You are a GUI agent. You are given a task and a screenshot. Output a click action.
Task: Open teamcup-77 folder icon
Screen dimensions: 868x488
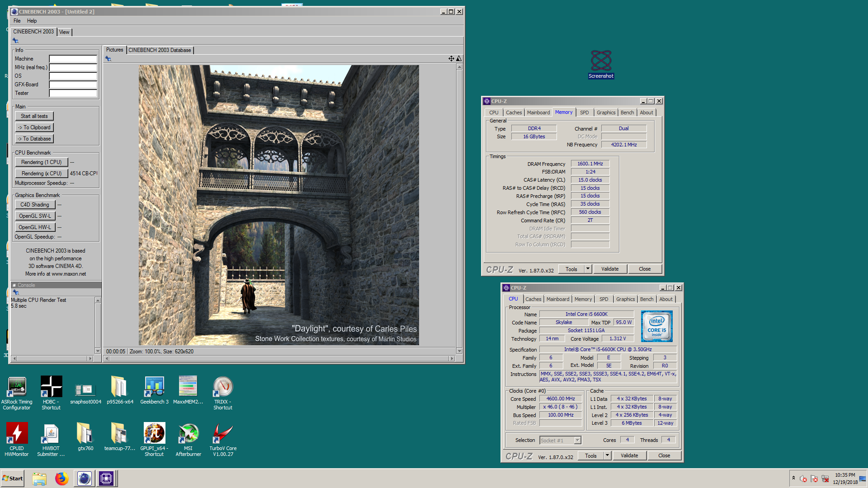coord(120,437)
